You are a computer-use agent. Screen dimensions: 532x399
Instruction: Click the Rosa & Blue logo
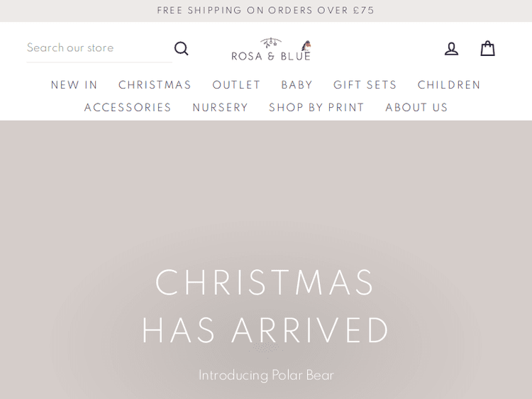click(x=271, y=50)
